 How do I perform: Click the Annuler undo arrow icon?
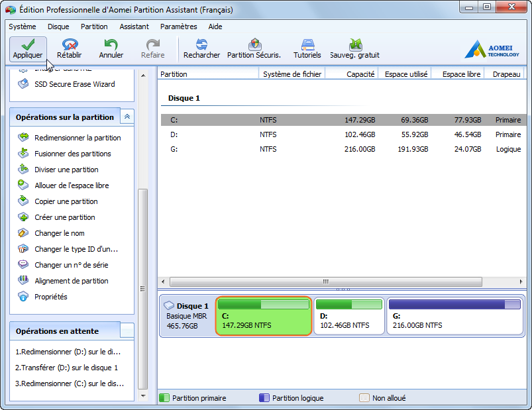click(x=111, y=44)
